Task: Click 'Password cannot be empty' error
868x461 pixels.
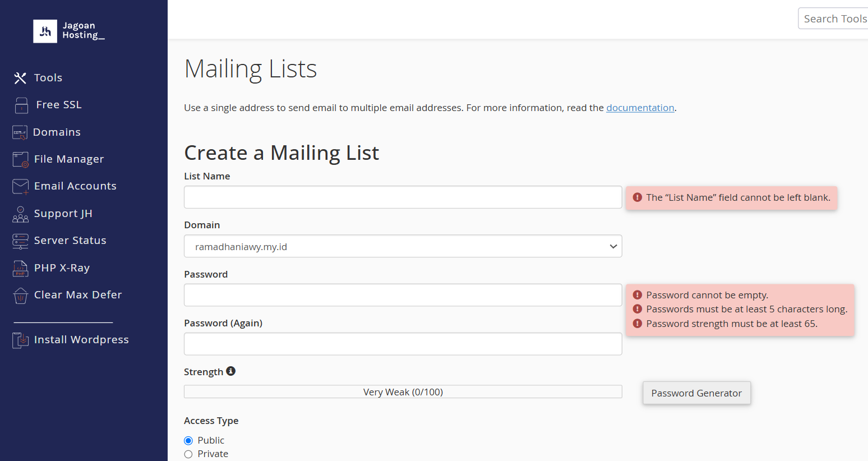Action: click(707, 295)
